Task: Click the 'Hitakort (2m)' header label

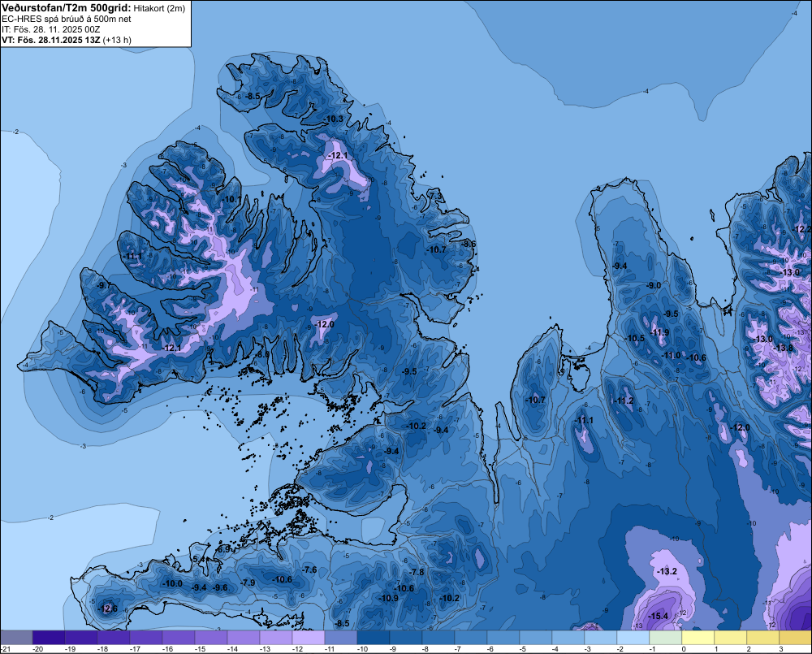Action: [159, 8]
